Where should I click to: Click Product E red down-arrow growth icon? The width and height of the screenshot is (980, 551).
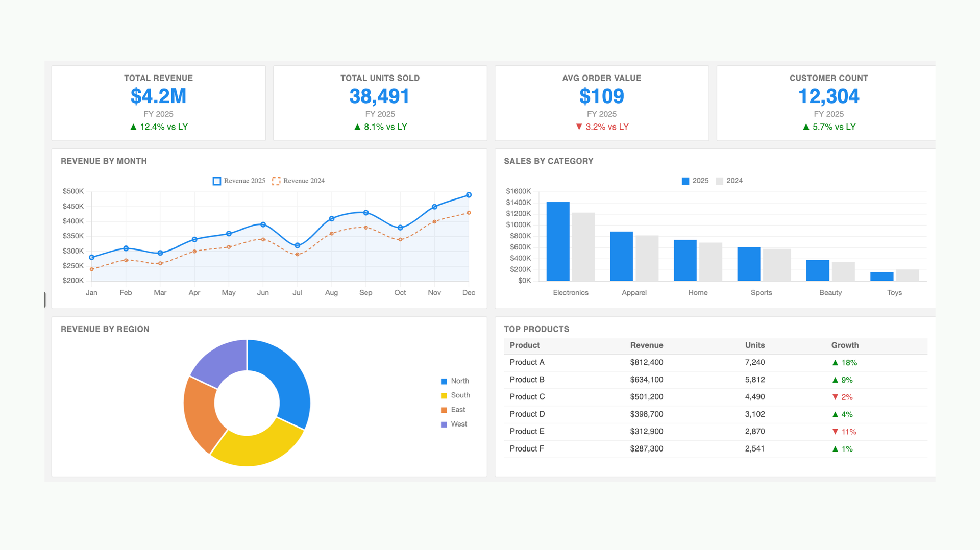[x=835, y=432]
